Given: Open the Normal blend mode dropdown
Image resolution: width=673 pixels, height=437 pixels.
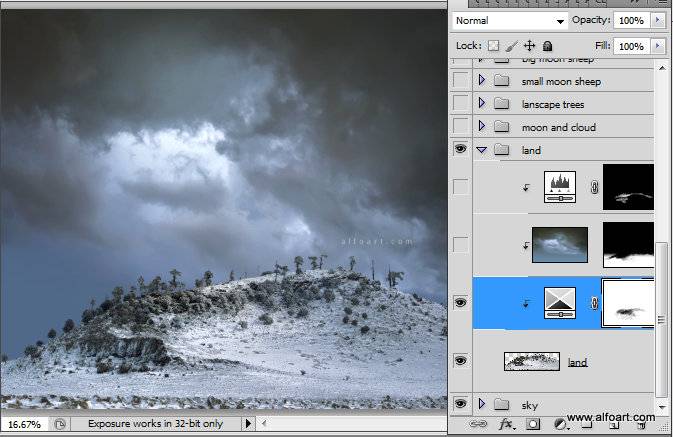Looking at the screenshot, I should click(509, 20).
